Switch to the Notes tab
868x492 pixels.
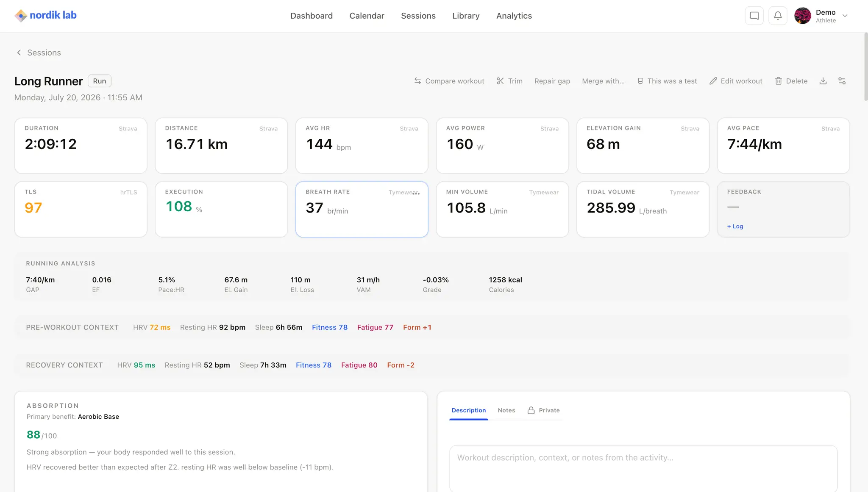506,410
